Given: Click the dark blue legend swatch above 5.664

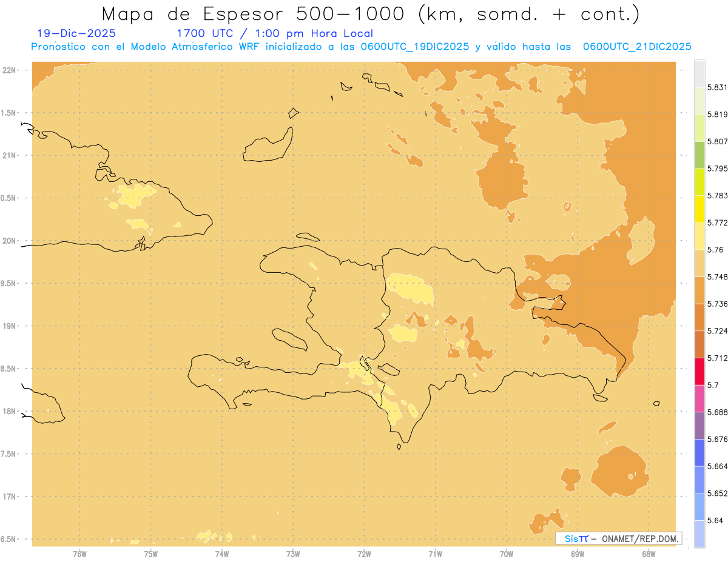Looking at the screenshot, I should [x=699, y=453].
